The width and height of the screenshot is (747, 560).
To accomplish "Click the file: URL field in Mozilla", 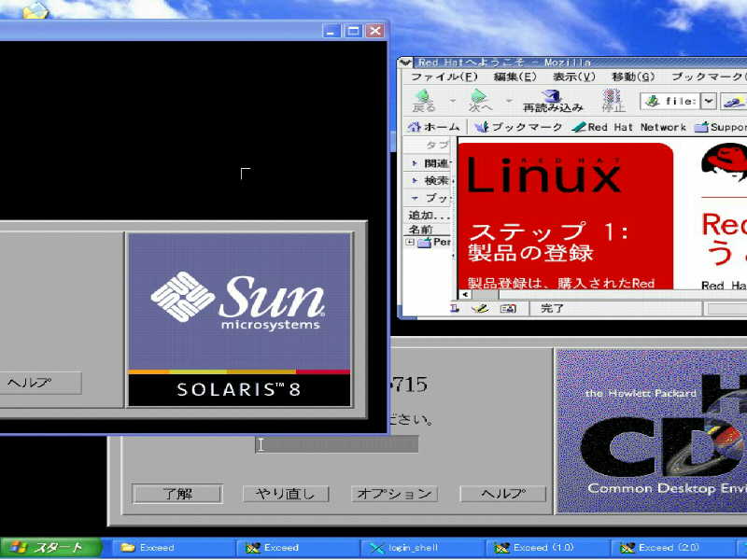I will point(671,101).
